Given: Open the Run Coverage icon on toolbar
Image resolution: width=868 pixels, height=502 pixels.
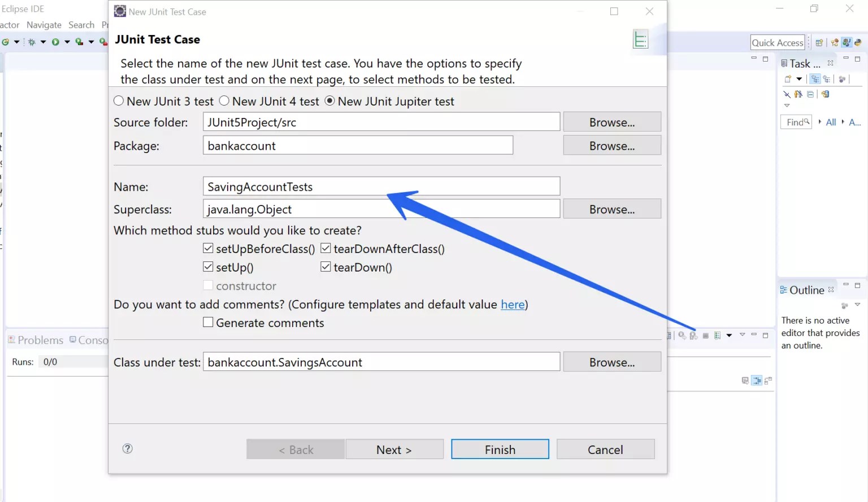Looking at the screenshot, I should click(x=79, y=41).
